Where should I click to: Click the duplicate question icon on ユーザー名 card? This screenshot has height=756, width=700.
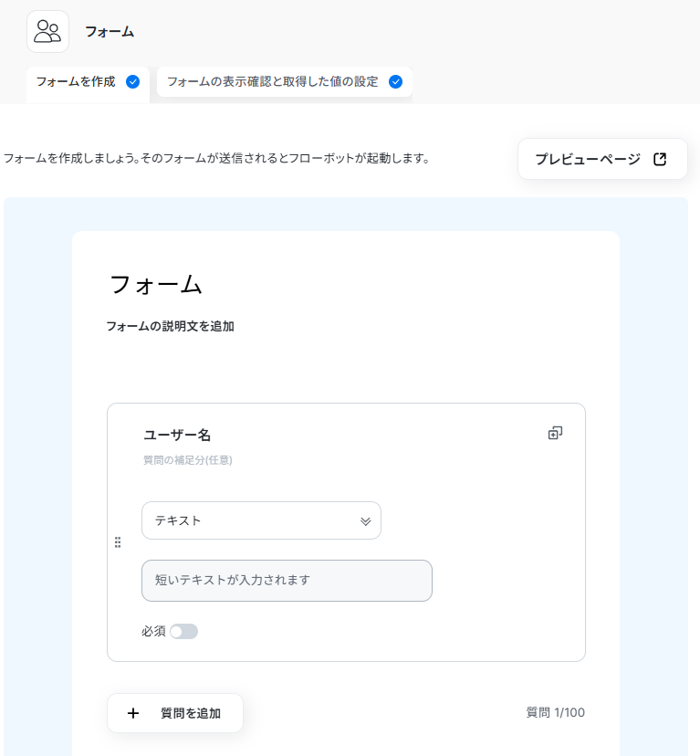pos(555,433)
